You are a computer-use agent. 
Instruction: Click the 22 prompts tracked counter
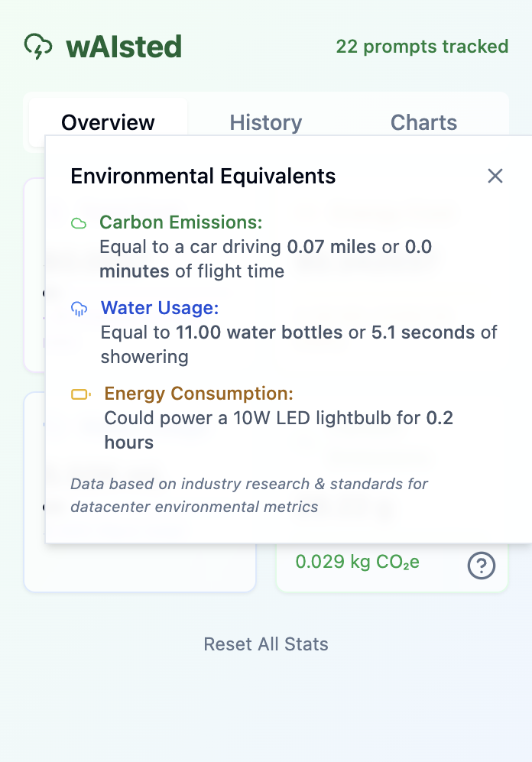422,47
